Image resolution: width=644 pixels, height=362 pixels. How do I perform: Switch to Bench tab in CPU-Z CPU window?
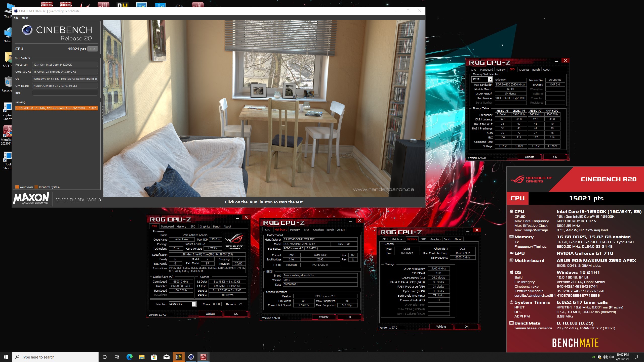(x=217, y=227)
